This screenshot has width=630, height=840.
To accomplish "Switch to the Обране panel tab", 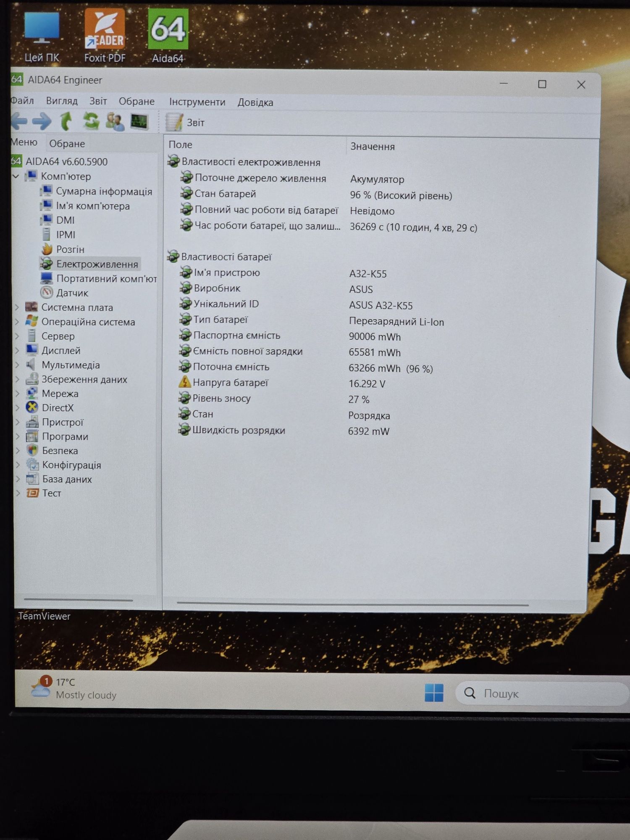I will tap(67, 144).
